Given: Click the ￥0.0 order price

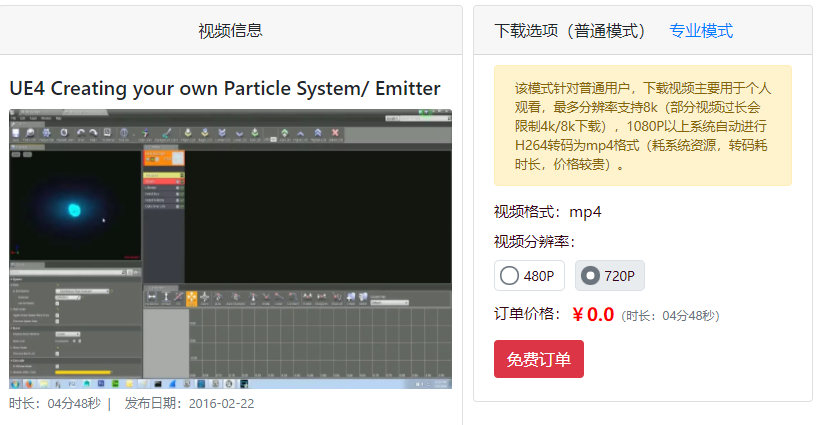Looking at the screenshot, I should click(593, 315).
